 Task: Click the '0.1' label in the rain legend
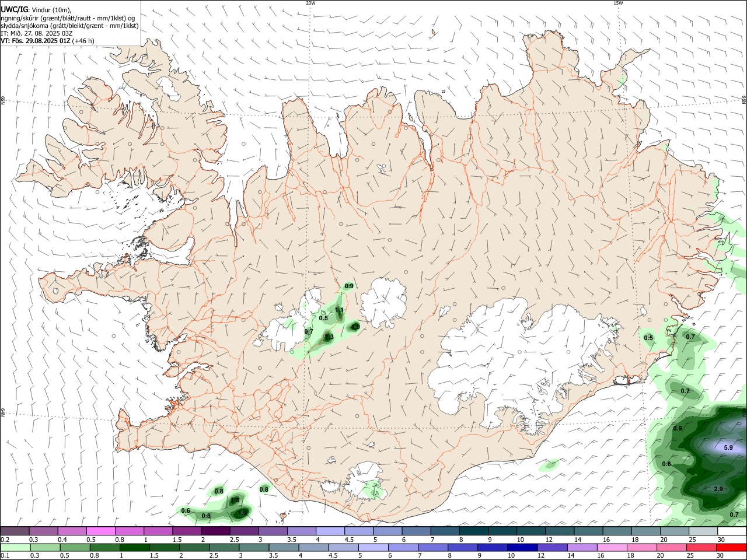tap(5, 556)
